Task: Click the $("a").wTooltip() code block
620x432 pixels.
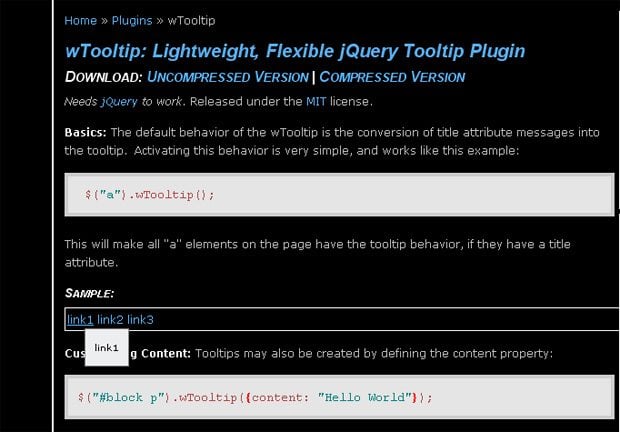Action: (x=338, y=194)
